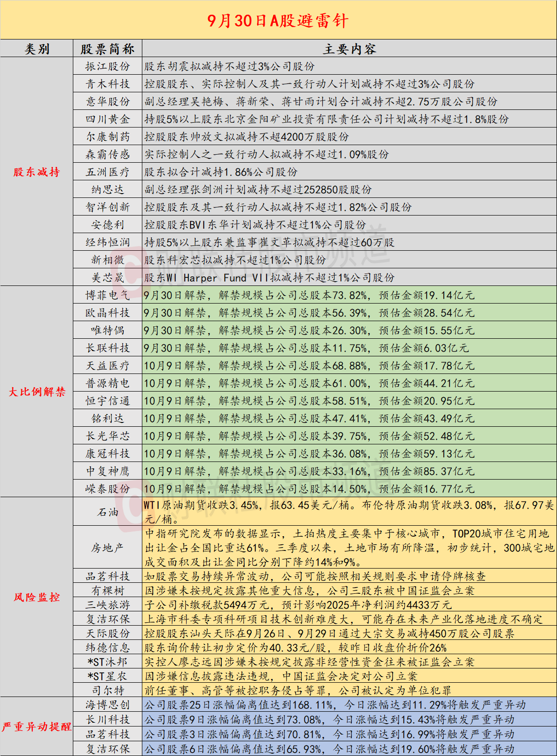
Task: Click the 9月30日A股避雷针 title banner
Action: click(278, 20)
